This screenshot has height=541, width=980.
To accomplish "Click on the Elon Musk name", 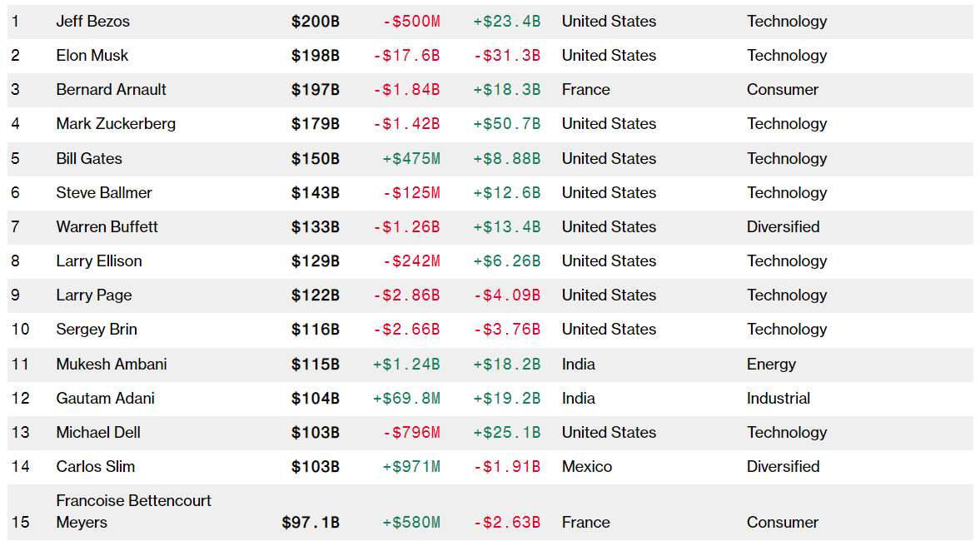I will [x=92, y=56].
